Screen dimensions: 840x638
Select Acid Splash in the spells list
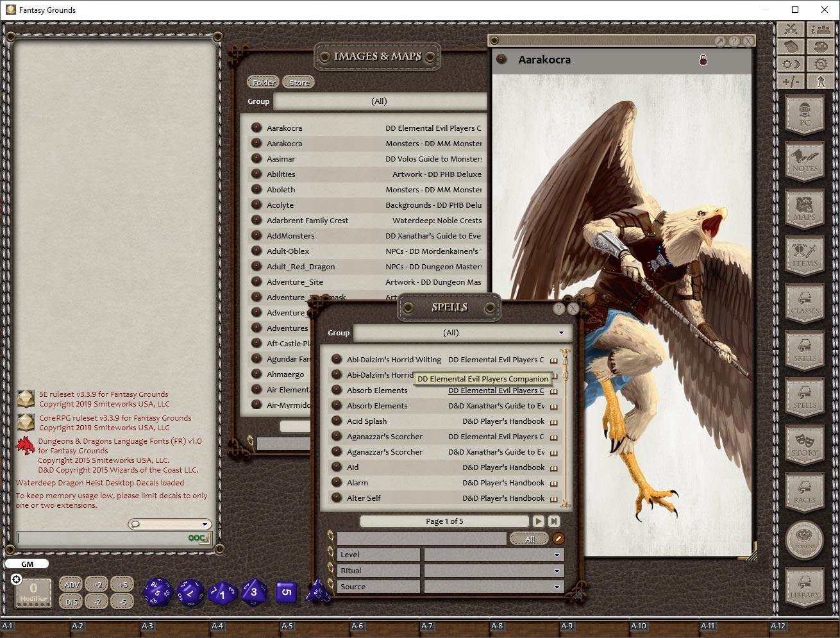click(x=367, y=421)
